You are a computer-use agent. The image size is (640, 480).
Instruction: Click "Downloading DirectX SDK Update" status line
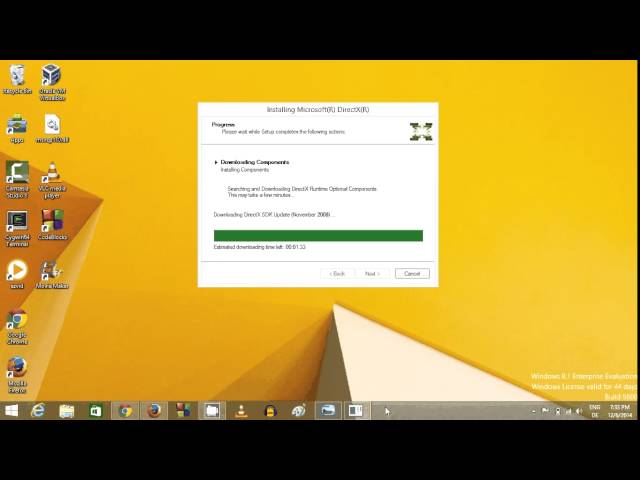pyautogui.click(x=273, y=214)
